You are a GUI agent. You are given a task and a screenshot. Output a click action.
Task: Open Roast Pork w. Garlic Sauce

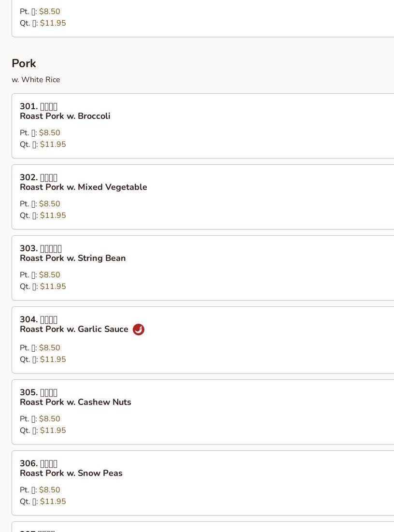click(74, 330)
